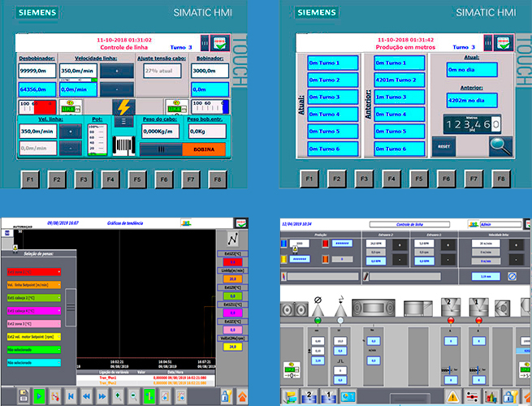Screen dimensions: 532x406
Task: Click lock and key icon in line control screen
Action: (509, 396)
